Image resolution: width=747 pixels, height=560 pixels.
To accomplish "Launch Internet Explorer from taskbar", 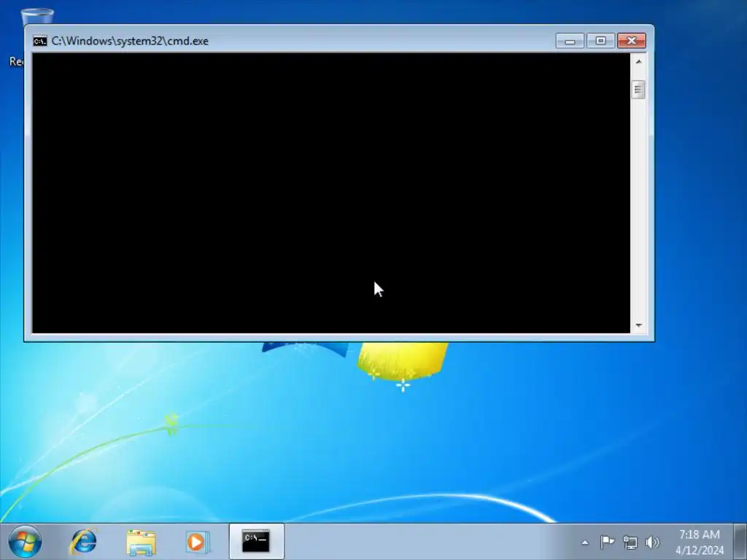I will (84, 542).
